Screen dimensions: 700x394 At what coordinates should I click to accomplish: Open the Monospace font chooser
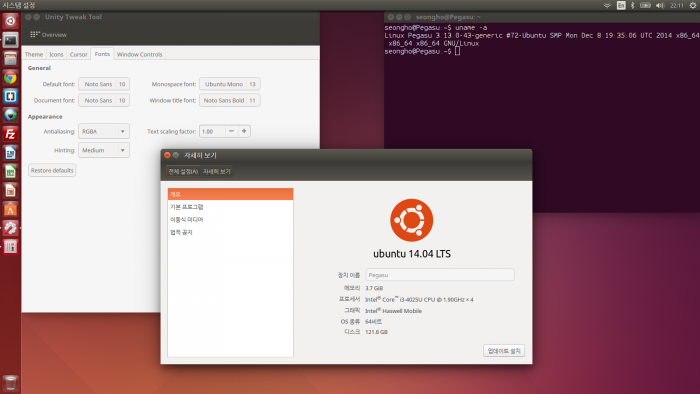pyautogui.click(x=229, y=84)
